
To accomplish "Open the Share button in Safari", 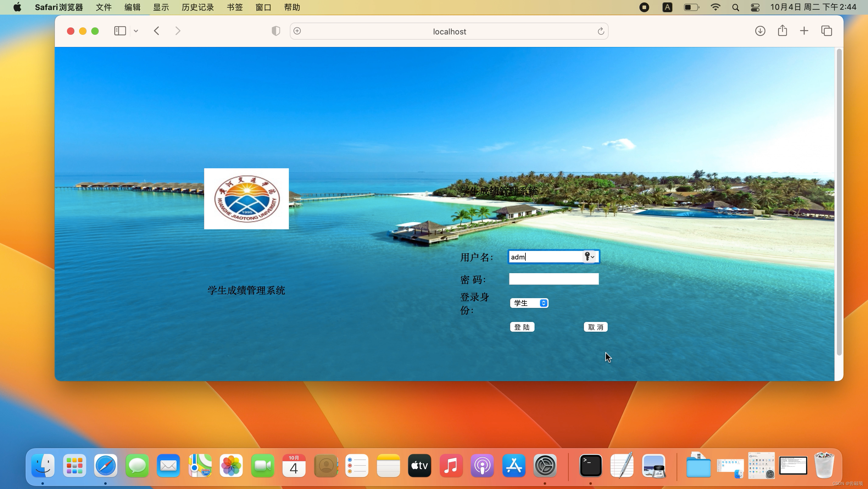I will (x=782, y=31).
